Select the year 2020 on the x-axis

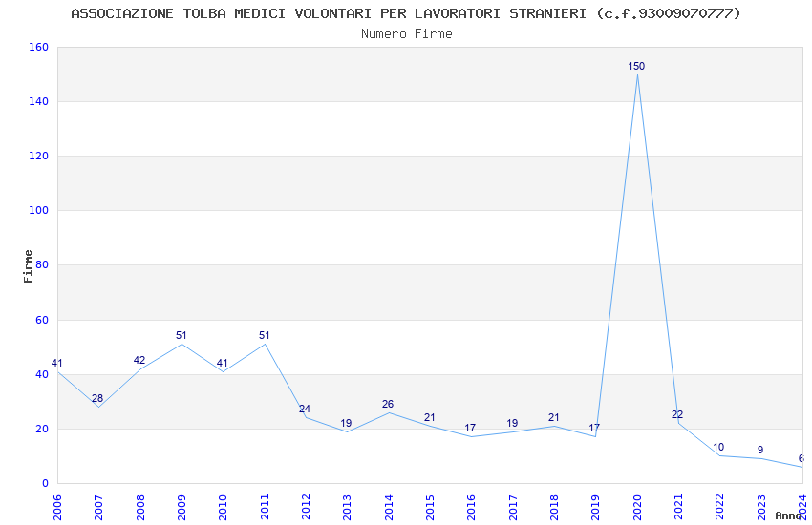coord(637,508)
